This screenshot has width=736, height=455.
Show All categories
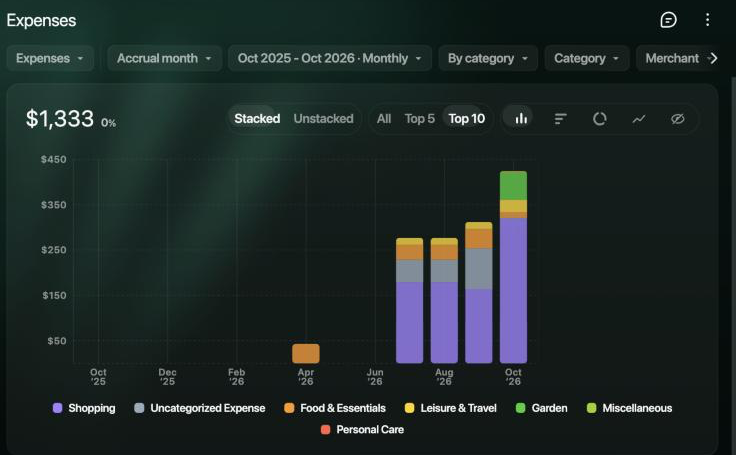point(383,119)
